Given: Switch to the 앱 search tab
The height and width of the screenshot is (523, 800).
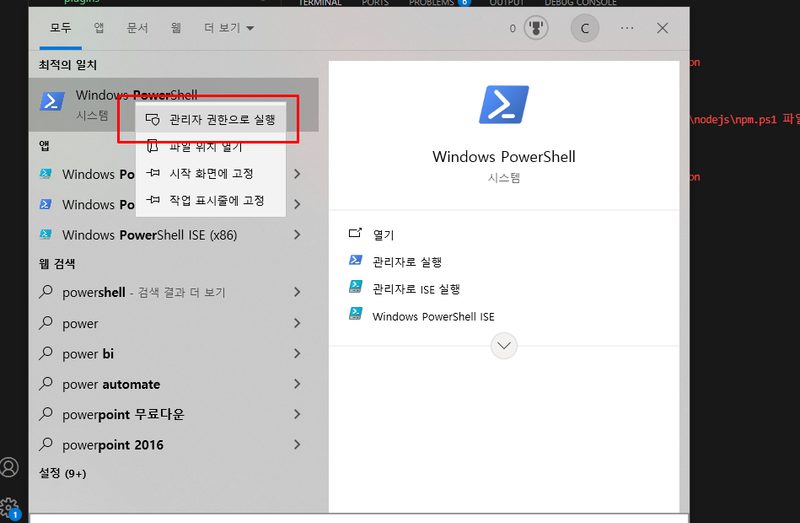Looking at the screenshot, I should coord(99,28).
